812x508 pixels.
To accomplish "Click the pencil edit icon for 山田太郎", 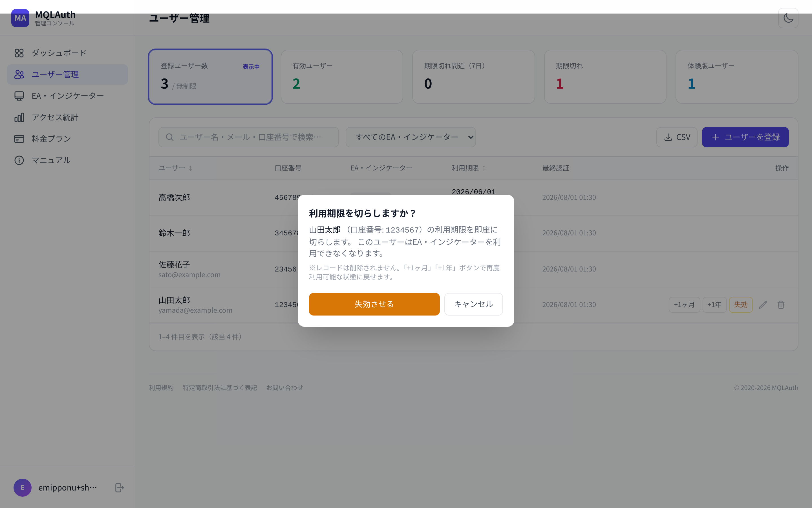I will pos(763,305).
